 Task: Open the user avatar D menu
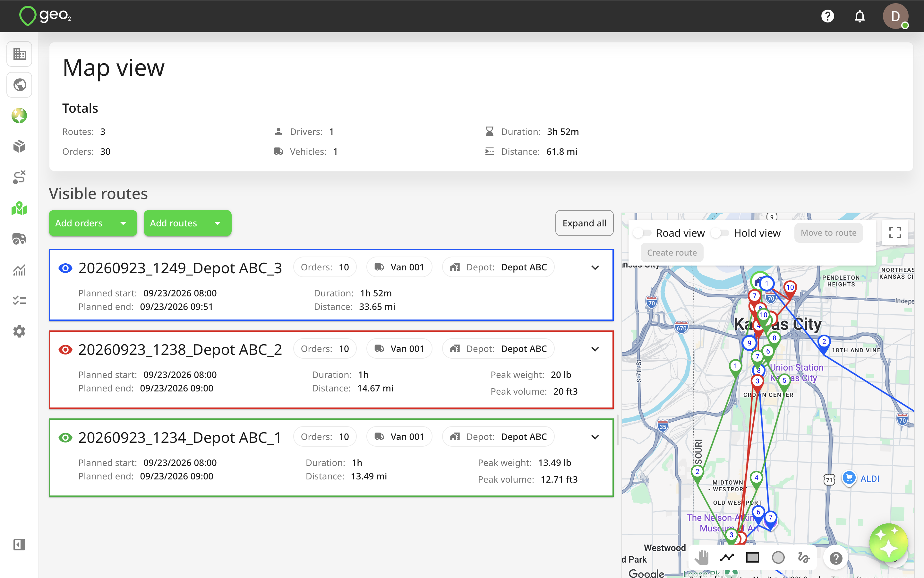895,16
